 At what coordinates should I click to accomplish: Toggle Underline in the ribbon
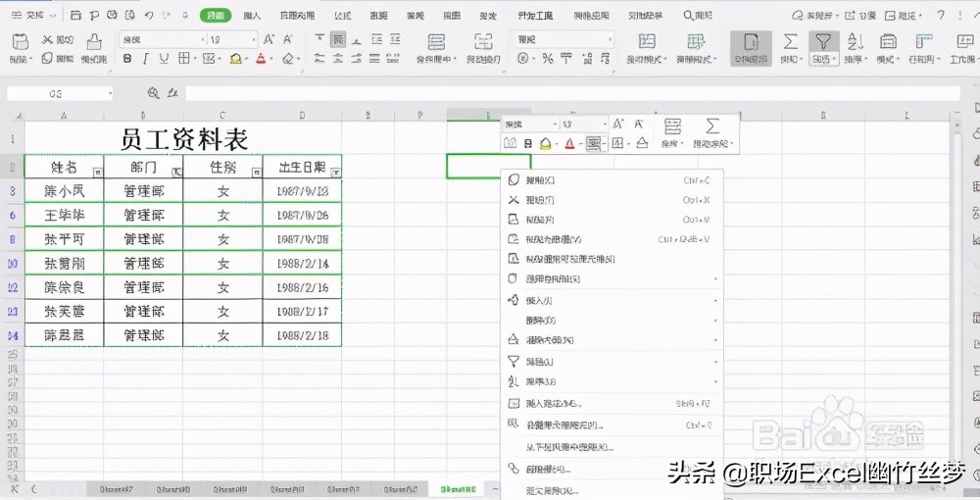pos(164,58)
